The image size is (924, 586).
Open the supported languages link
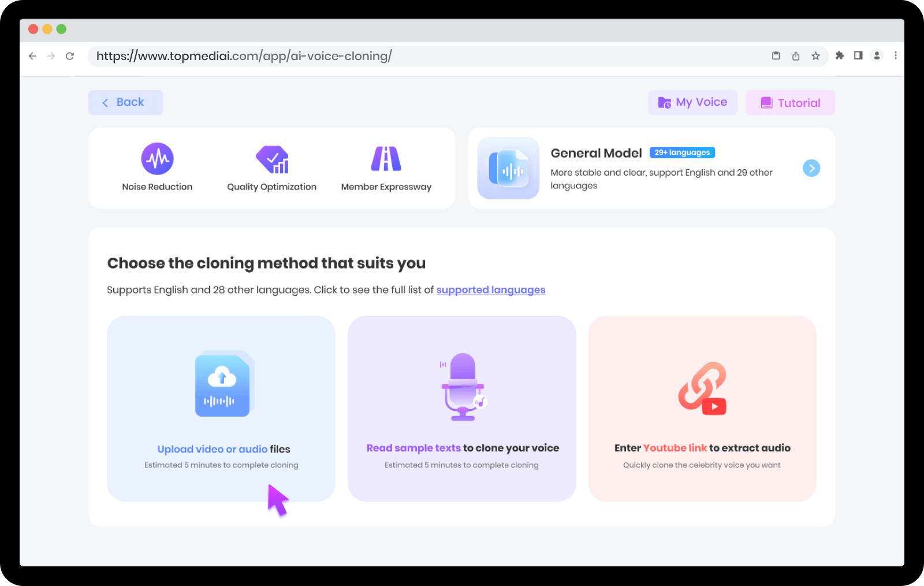(490, 290)
